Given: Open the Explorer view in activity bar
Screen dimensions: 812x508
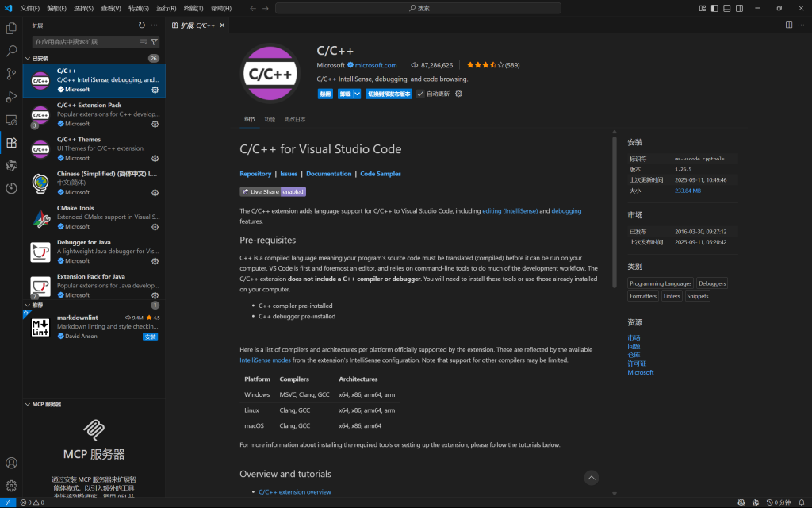Looking at the screenshot, I should [x=11, y=29].
